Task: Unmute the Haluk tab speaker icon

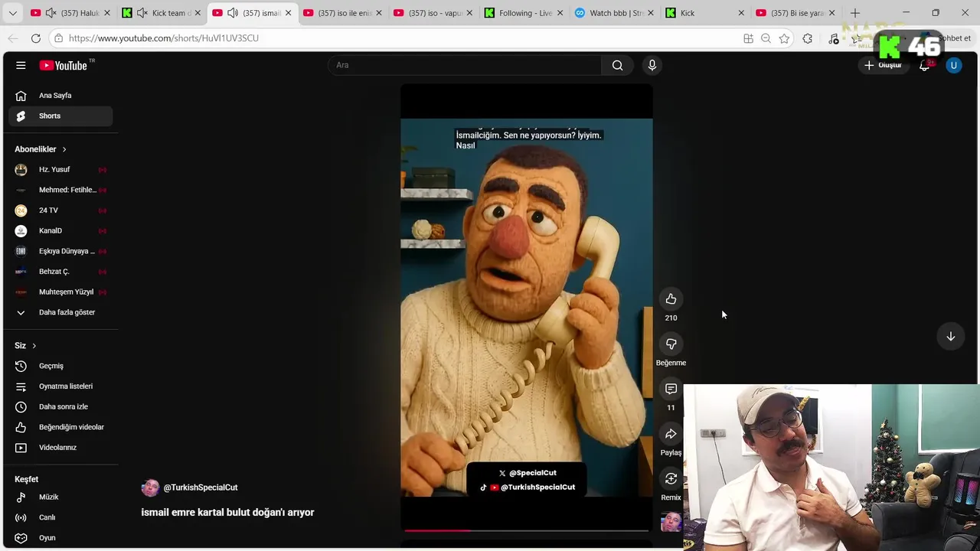Action: pos(51,13)
